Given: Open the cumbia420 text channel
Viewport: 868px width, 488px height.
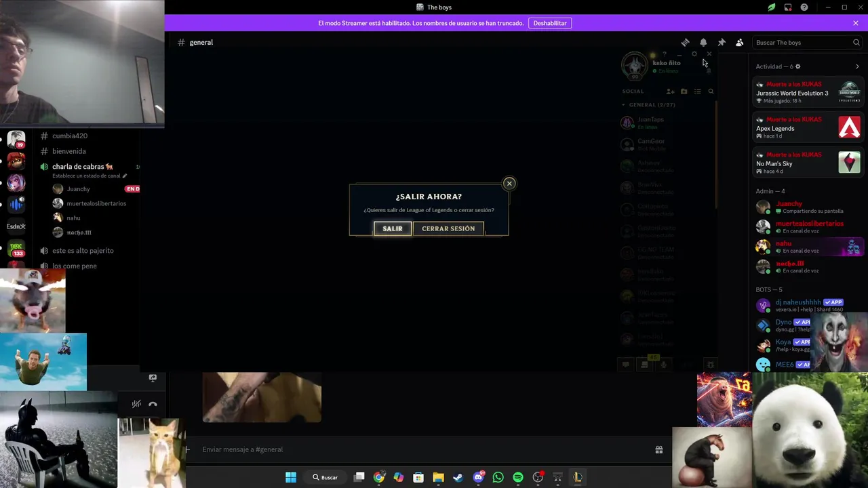Looking at the screenshot, I should [70, 136].
